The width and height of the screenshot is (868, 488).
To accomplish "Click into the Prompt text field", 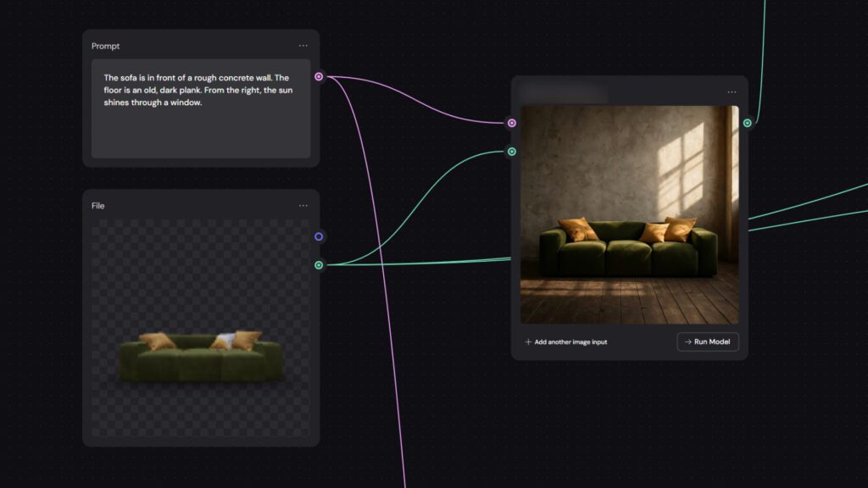I will point(201,119).
